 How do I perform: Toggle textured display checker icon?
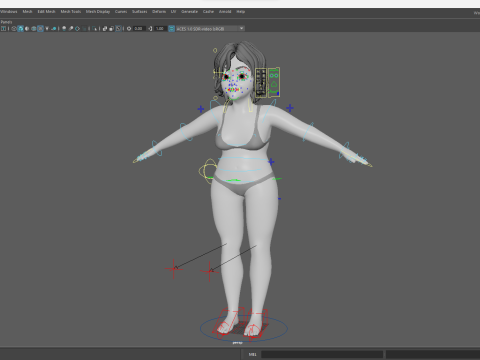[40, 29]
